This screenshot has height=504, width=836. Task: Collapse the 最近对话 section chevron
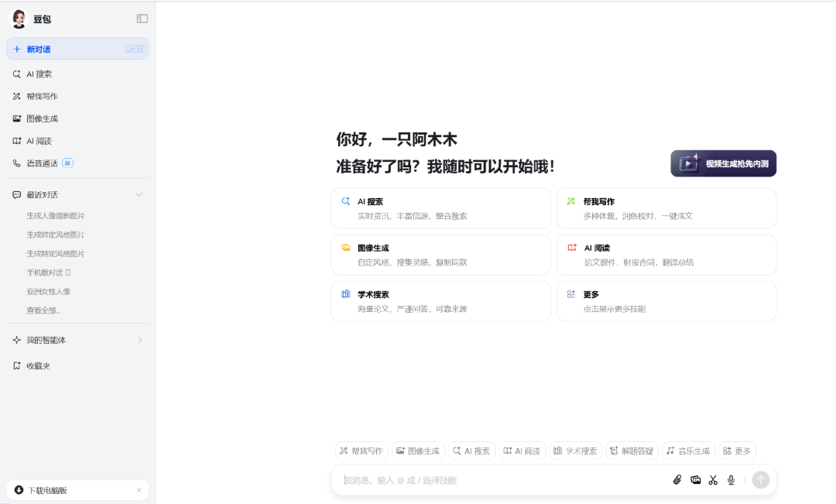pos(139,194)
